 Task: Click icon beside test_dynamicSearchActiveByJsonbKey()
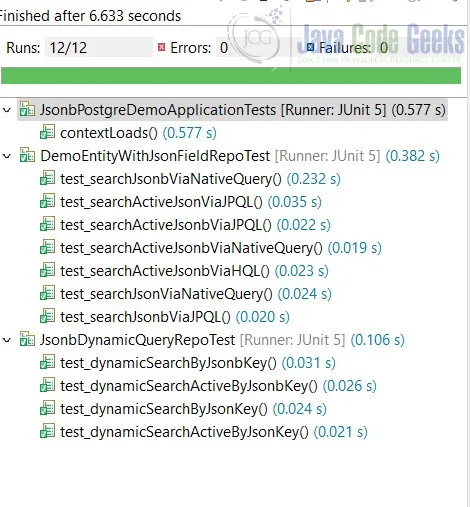coord(47,385)
